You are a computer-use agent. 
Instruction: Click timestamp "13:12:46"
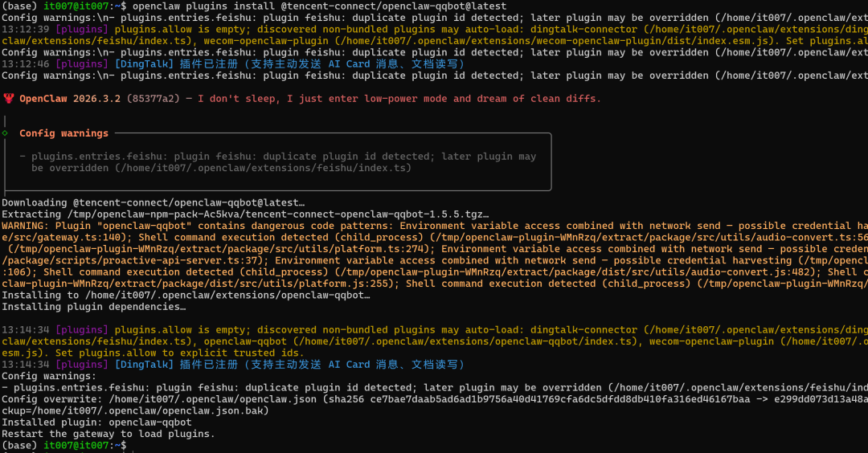(x=26, y=64)
